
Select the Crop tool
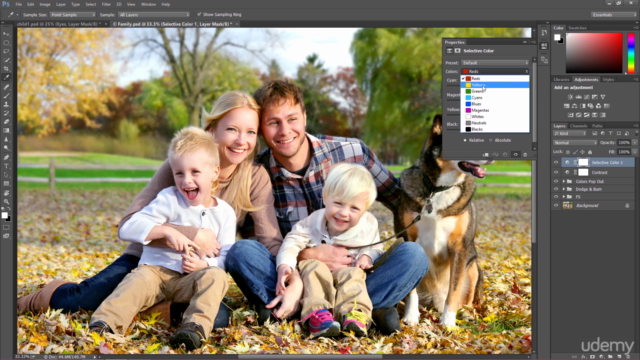click(6, 69)
